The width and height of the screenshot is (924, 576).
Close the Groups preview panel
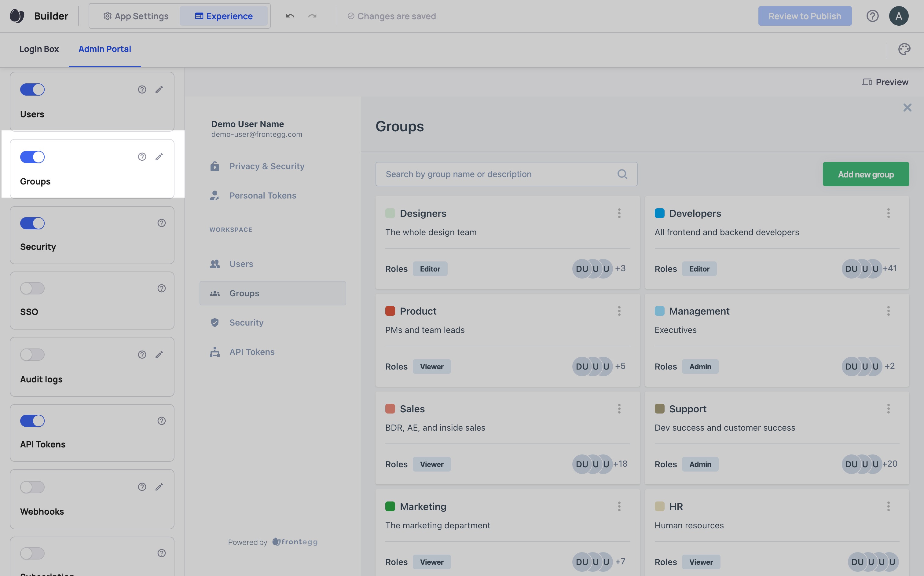click(907, 108)
